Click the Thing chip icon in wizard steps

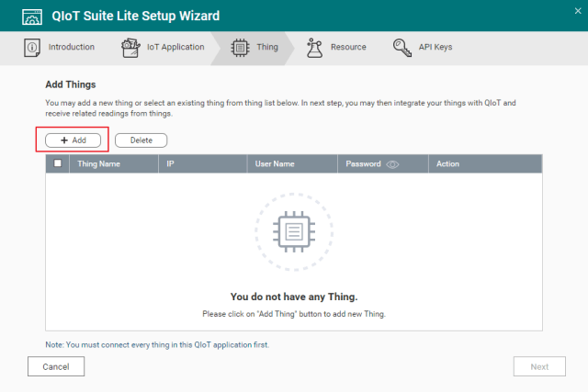tap(239, 47)
